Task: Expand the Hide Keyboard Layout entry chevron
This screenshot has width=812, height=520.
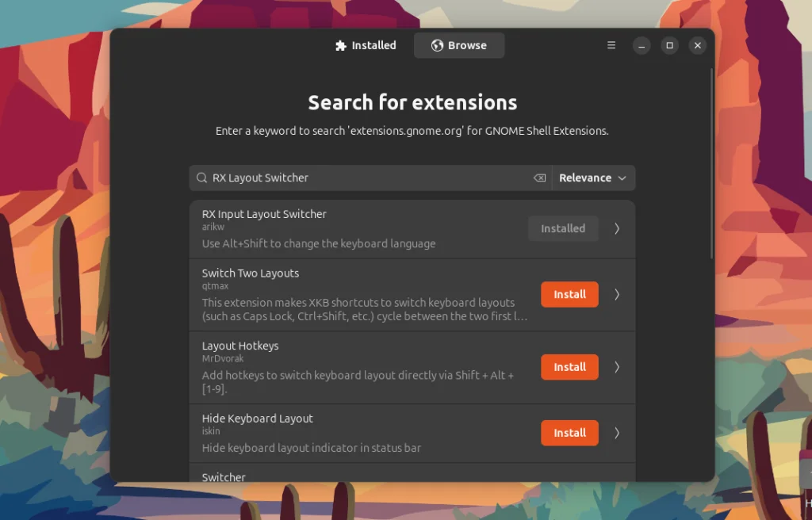Action: click(617, 433)
